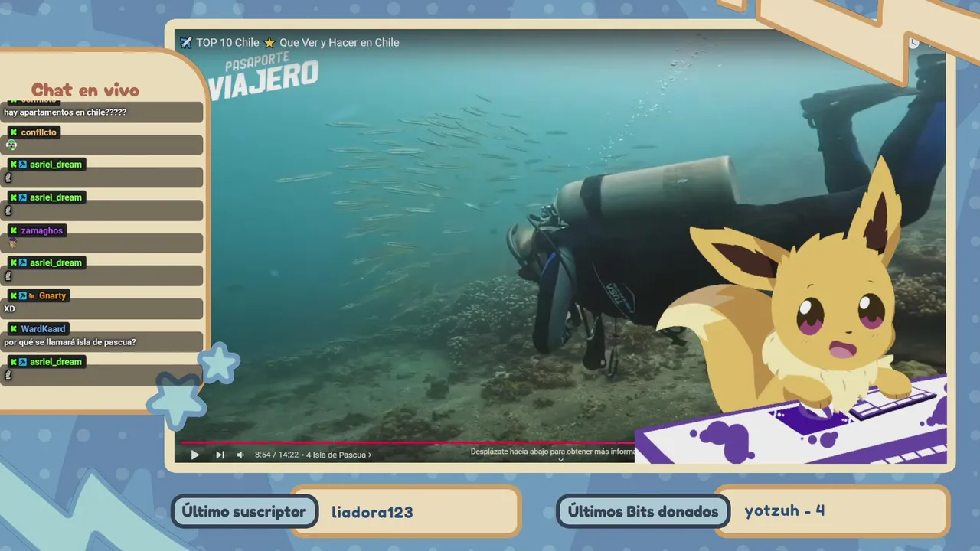Select 'por qué se llamará isla de pascua?' message
The image size is (980, 551).
pyautogui.click(x=70, y=342)
